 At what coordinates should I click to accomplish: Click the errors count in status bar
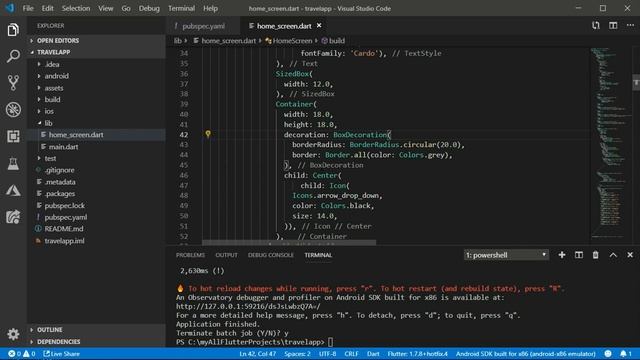pos(15,353)
